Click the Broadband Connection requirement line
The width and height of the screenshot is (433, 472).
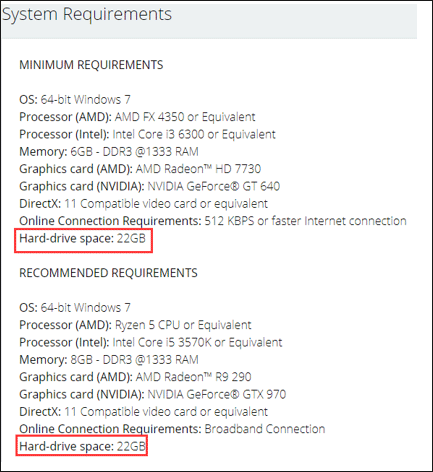(x=172, y=429)
